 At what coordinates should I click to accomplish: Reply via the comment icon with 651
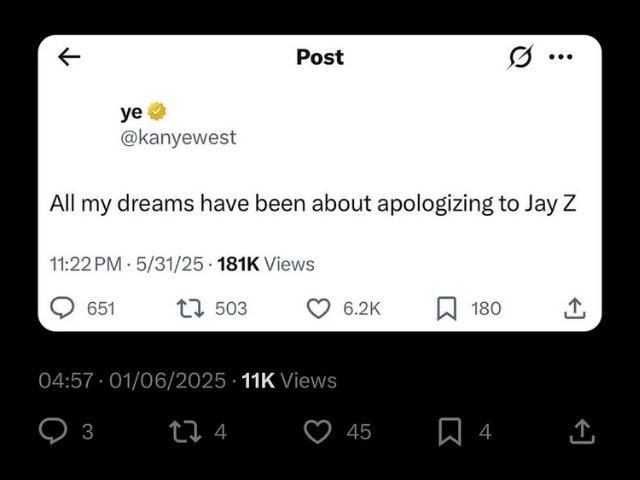[x=62, y=308]
